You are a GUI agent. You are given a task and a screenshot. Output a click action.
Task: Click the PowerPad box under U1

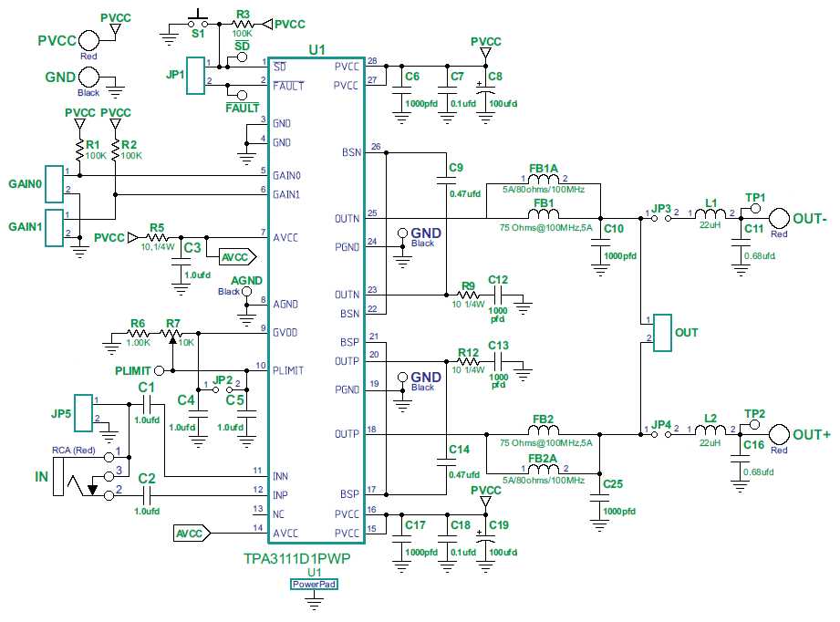[314, 584]
